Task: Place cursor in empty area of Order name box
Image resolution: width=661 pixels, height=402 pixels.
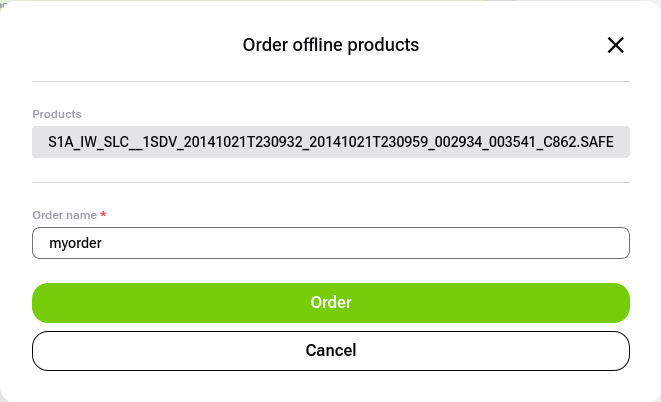Action: coord(400,242)
